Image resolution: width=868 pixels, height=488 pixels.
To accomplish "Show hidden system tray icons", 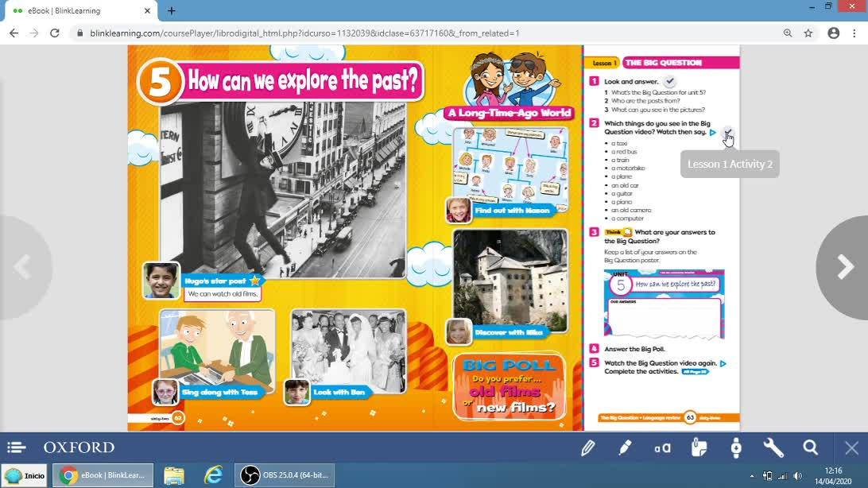I will 752,476.
